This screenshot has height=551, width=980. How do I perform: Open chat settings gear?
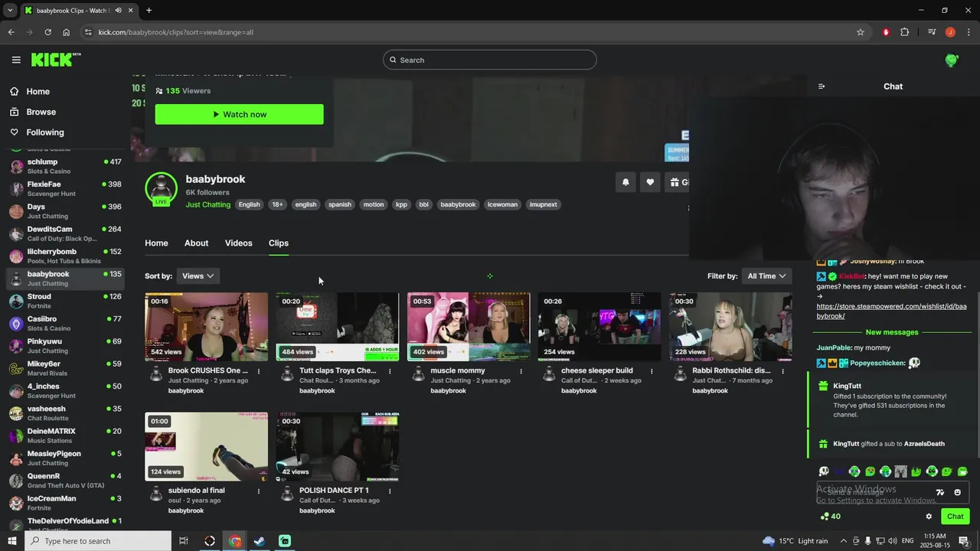[929, 517]
